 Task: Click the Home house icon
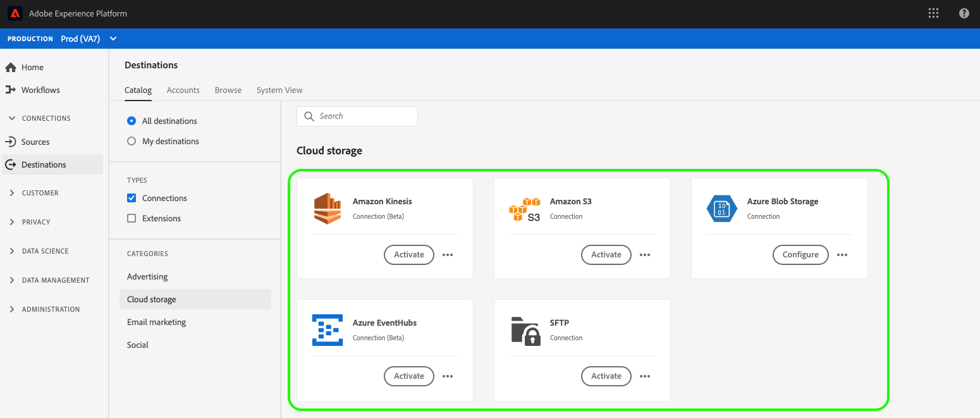tap(10, 67)
